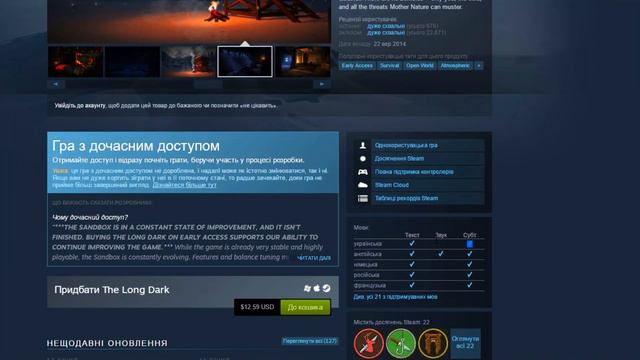Click the screenshot strip scrollbar handle
The width and height of the screenshot is (640, 360).
click(208, 84)
